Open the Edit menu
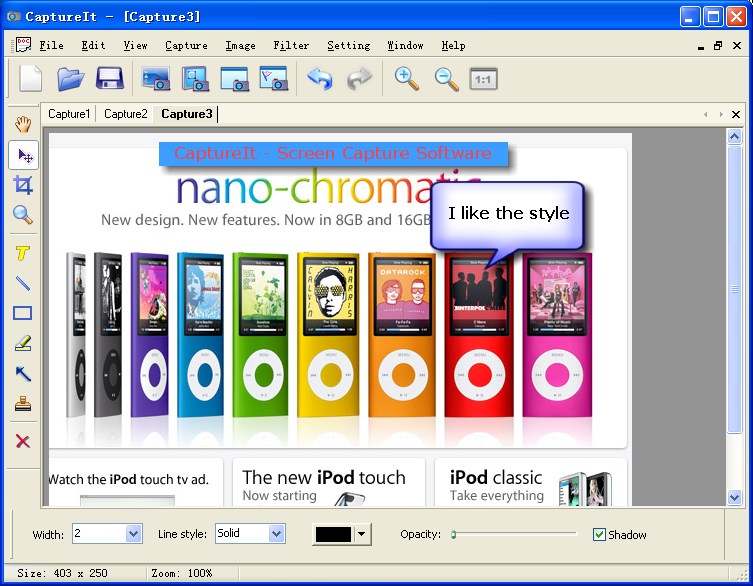Screen dimensions: 753x586 (93, 45)
